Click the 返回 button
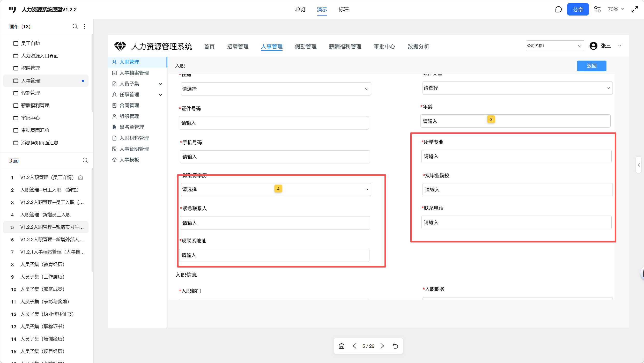 click(x=591, y=66)
